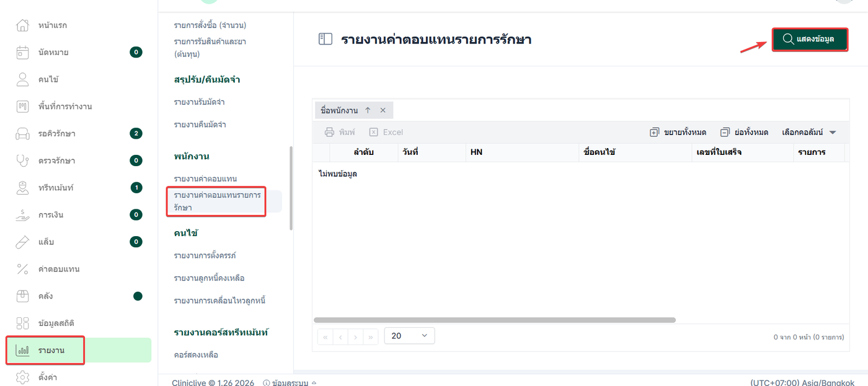Viewport: 868px width, 386px height.
Task: Open การเงิน menu item
Action: (51, 215)
